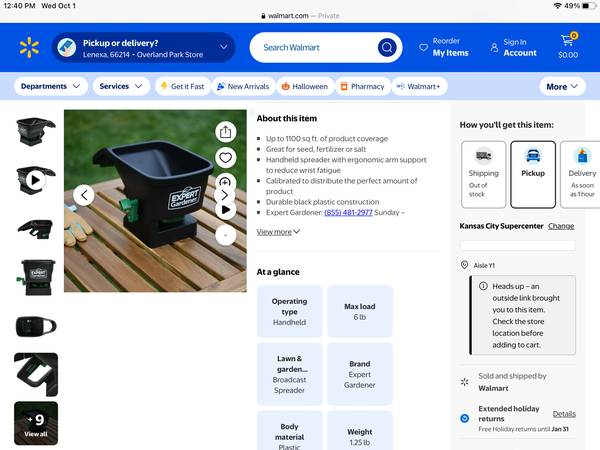Show next product image arrow
This screenshot has height=450, width=600.
click(225, 195)
